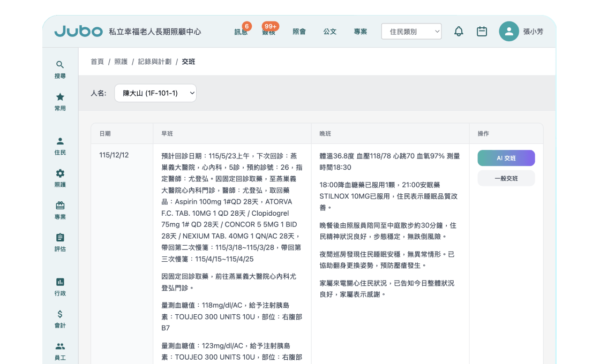Screen dimensions: 600x364
Task: Click the 量測血糖值：123mg/dl/AC entry
Action: (232, 351)
